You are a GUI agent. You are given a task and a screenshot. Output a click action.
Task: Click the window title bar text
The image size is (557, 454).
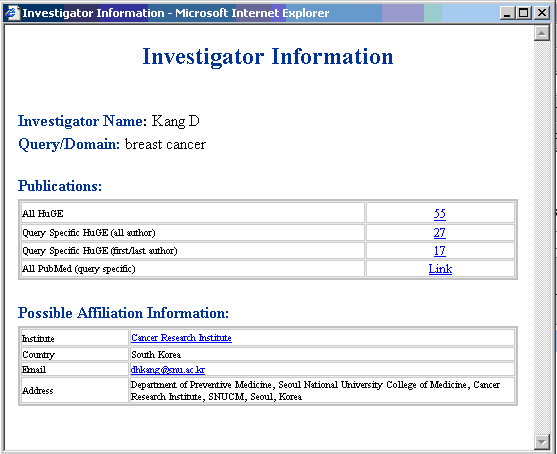point(175,13)
